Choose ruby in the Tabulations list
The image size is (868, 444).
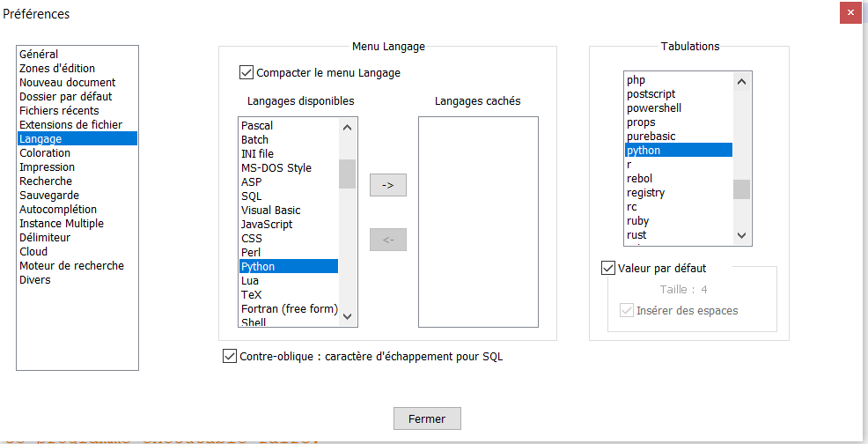[636, 221]
